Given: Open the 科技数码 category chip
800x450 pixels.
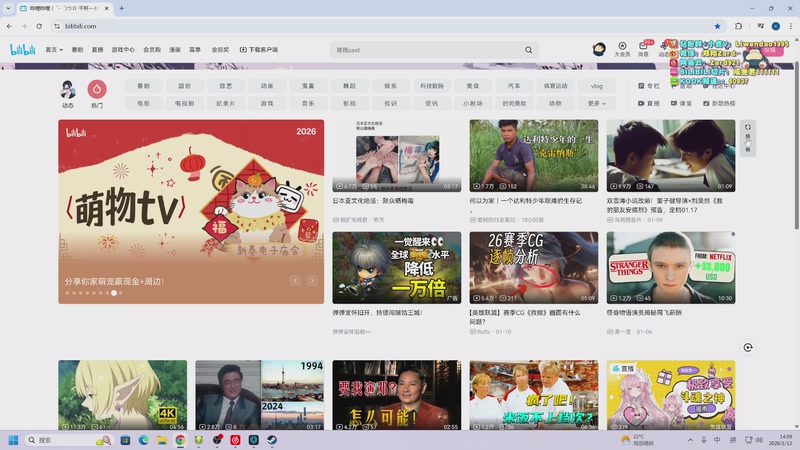Looking at the screenshot, I should click(x=432, y=86).
